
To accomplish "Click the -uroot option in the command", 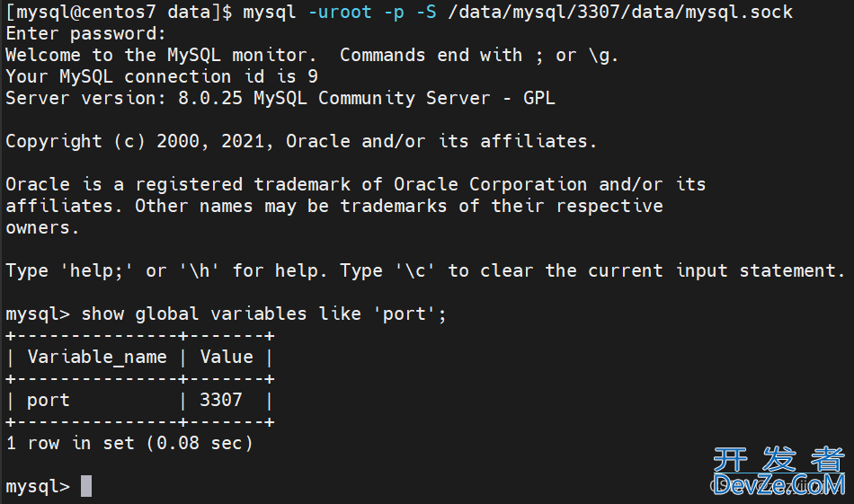I will pos(340,12).
